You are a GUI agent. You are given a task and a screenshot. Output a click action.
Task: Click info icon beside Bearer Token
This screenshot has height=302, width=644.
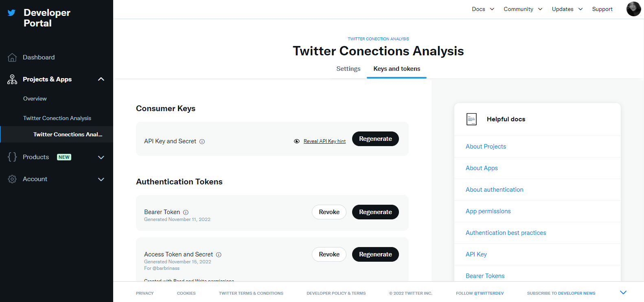[x=186, y=212]
